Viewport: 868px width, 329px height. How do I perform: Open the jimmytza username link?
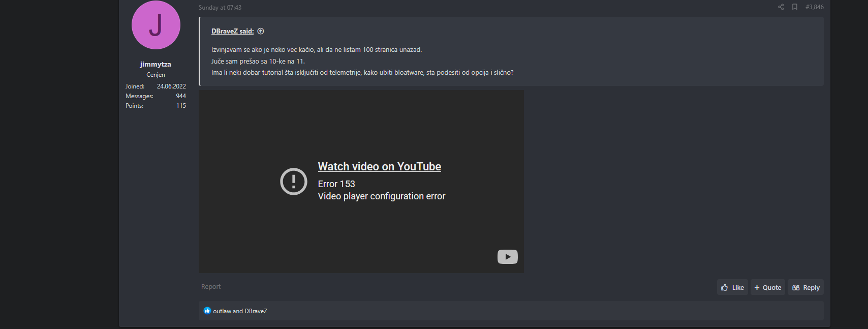coord(156,64)
